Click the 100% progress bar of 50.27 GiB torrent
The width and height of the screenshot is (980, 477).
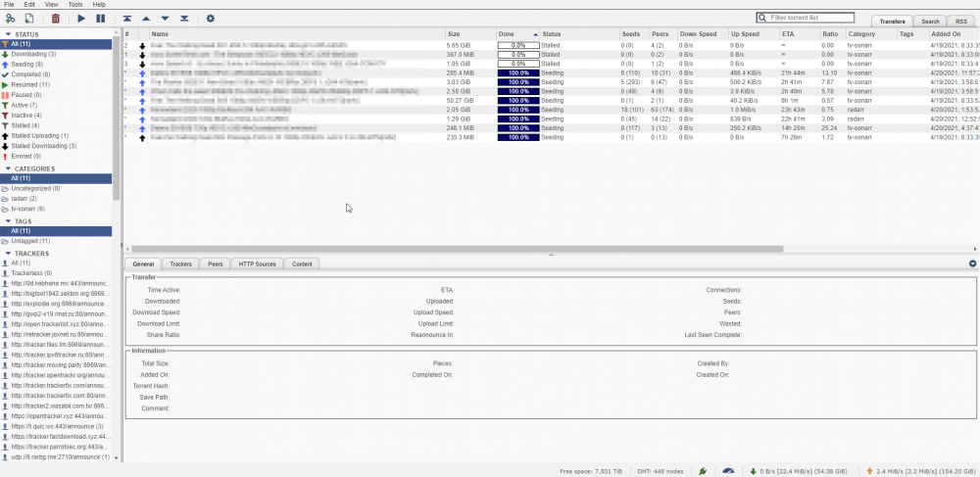click(518, 100)
